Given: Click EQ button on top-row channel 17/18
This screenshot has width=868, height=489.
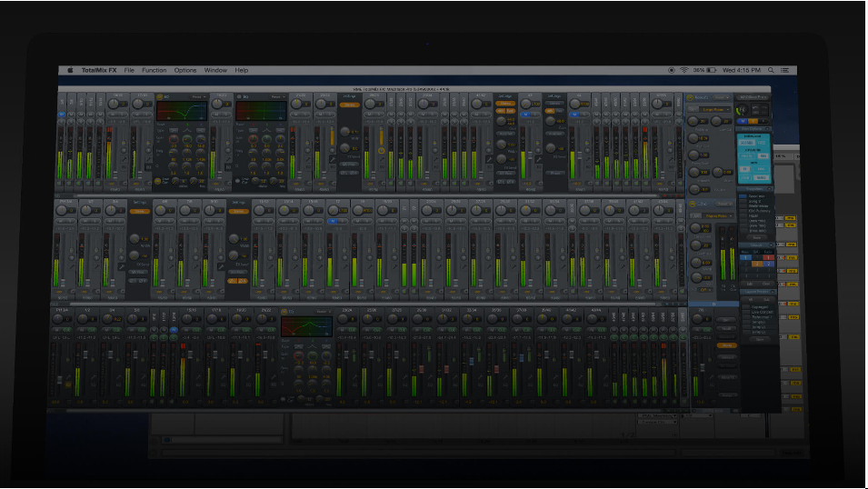Looking at the screenshot, I should click(148, 167).
